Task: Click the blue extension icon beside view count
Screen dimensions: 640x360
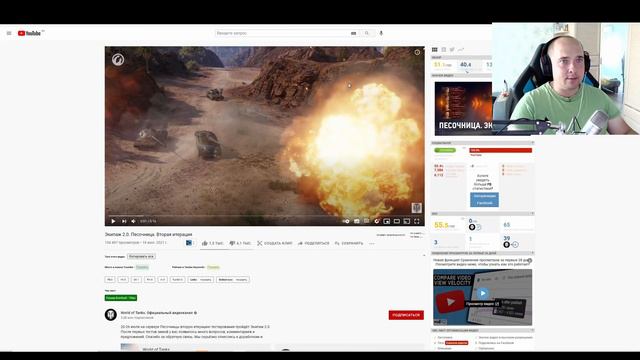Action: (x=189, y=243)
